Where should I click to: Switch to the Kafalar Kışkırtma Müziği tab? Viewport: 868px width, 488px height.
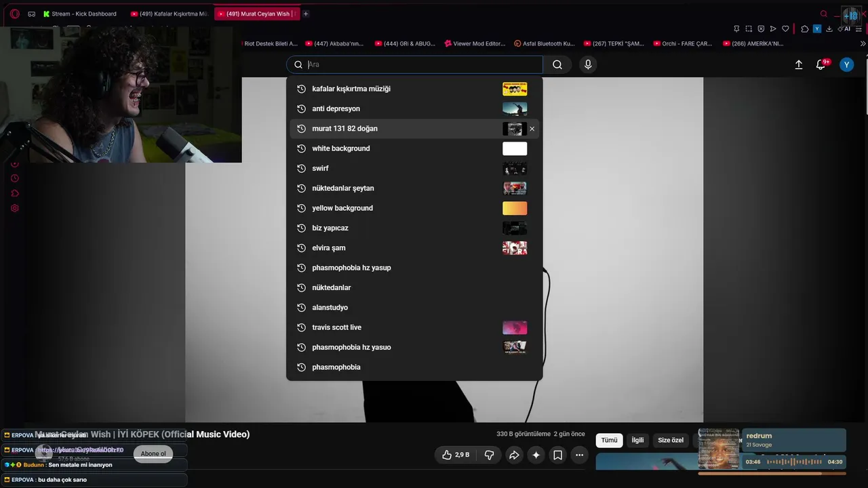[170, 14]
